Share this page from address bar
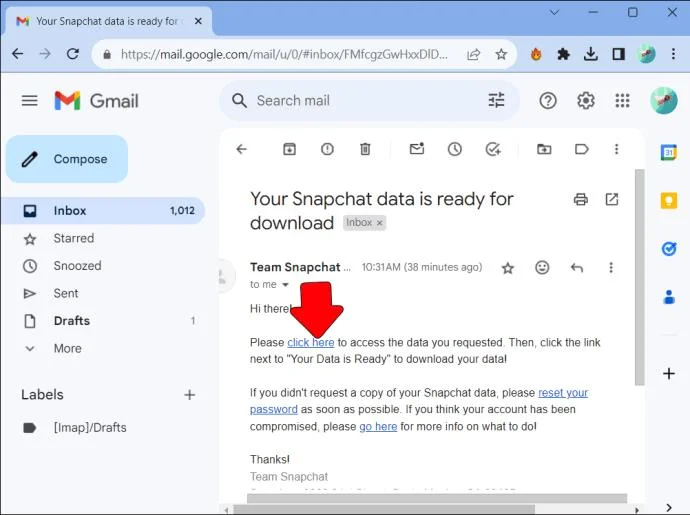This screenshot has width=690, height=515. click(x=473, y=55)
